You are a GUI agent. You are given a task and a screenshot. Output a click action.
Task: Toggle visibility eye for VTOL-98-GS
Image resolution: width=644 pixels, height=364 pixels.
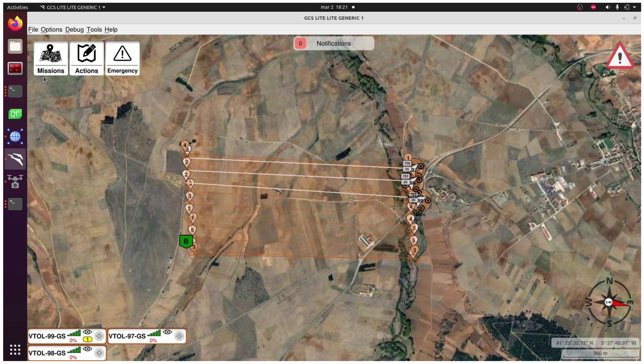click(x=87, y=349)
